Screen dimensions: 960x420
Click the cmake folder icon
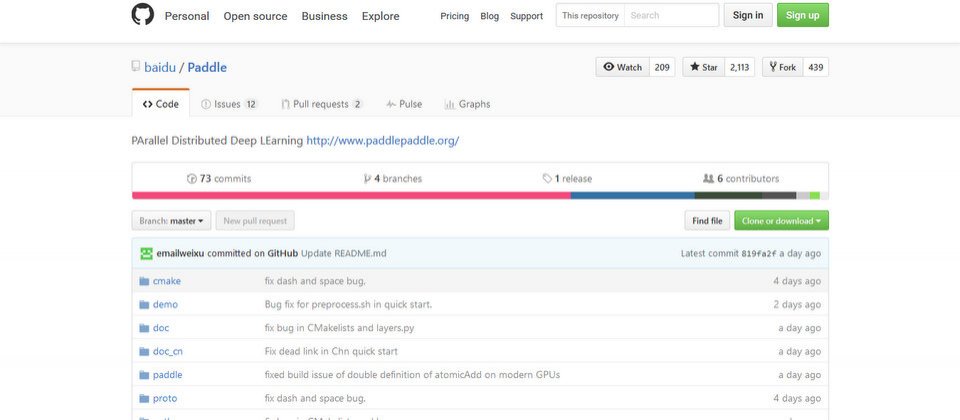[x=144, y=281]
